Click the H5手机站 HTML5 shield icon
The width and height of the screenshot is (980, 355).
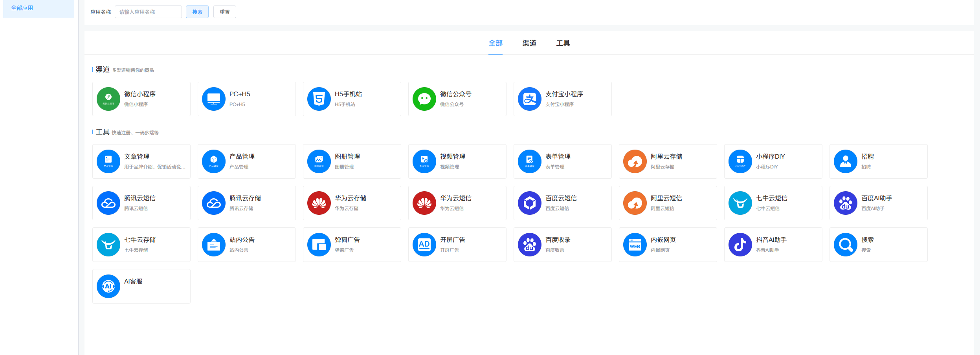(x=319, y=99)
